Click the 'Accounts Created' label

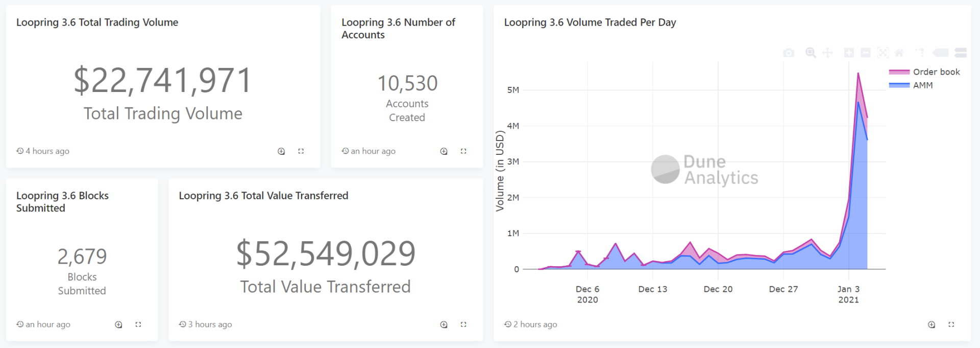point(407,110)
